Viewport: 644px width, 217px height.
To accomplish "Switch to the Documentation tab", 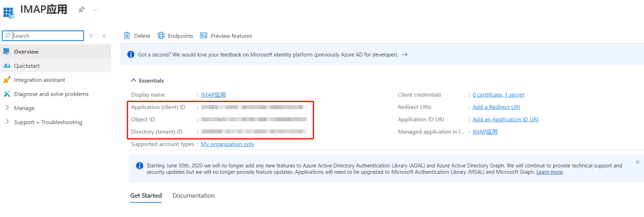I will coord(193,196).
